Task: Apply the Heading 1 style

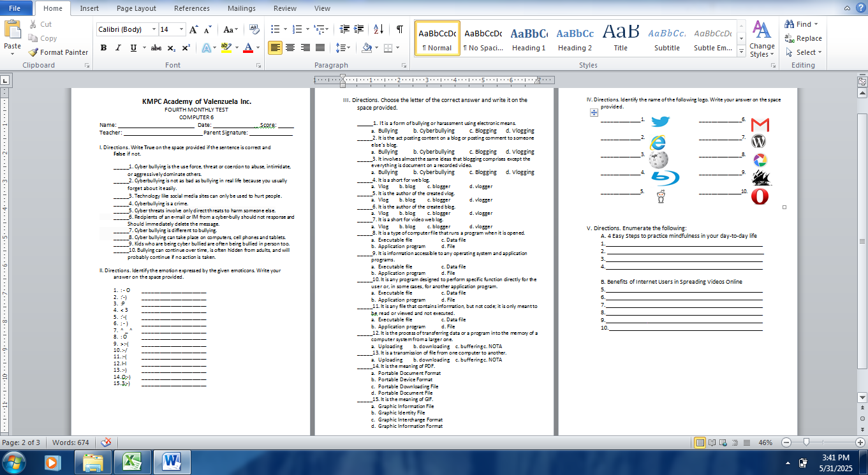Action: tap(529, 38)
